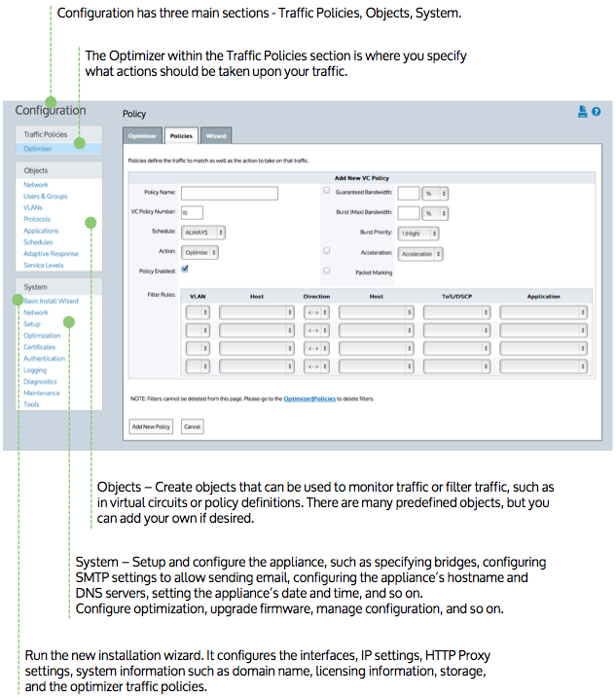
Task: Click the Objects section header
Action: 58,170
